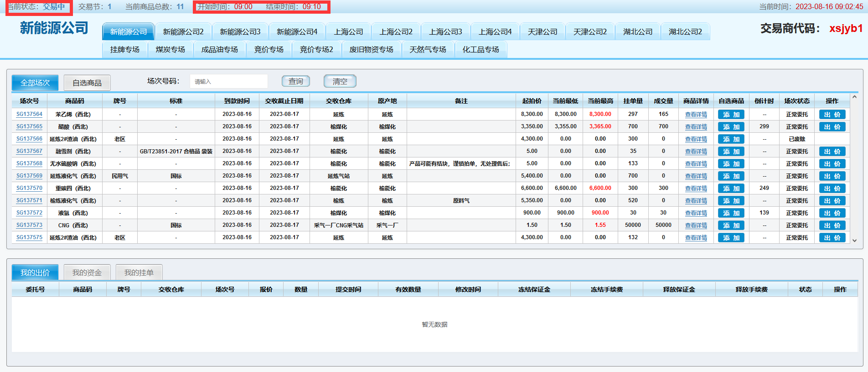
Task: Switch to 湖北公司2 tab
Action: [x=686, y=31]
